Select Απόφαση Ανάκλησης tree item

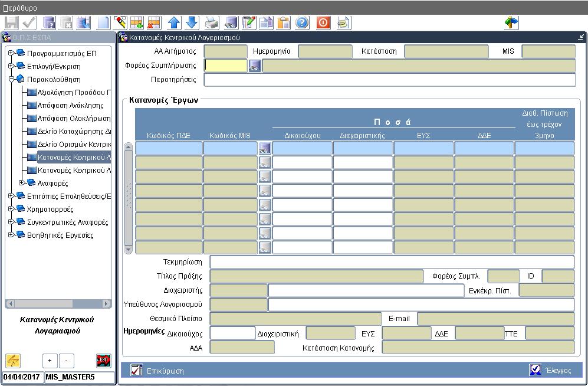click(70, 106)
